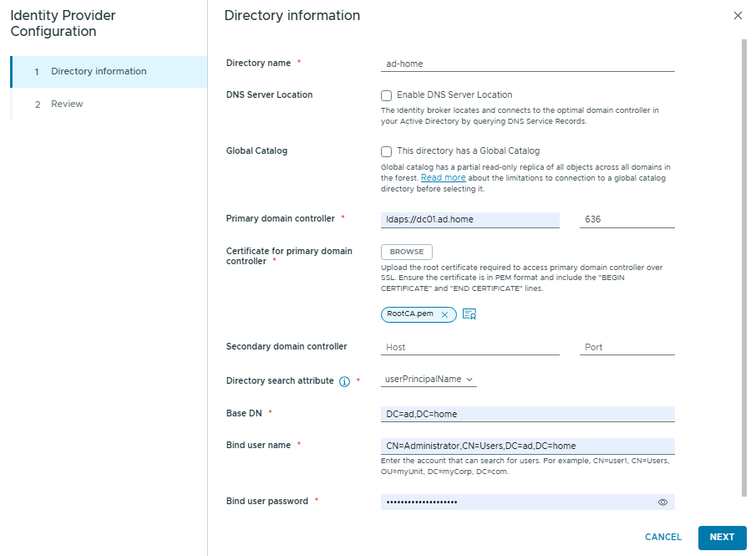Image resolution: width=756 pixels, height=556 pixels.
Task: Remove the RootCA.pem certificate chip
Action: (444, 314)
